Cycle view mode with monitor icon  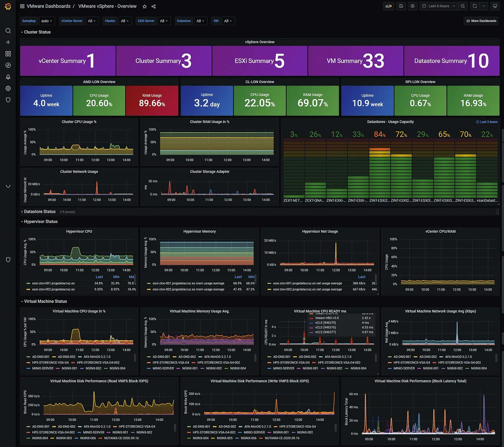(x=495, y=6)
